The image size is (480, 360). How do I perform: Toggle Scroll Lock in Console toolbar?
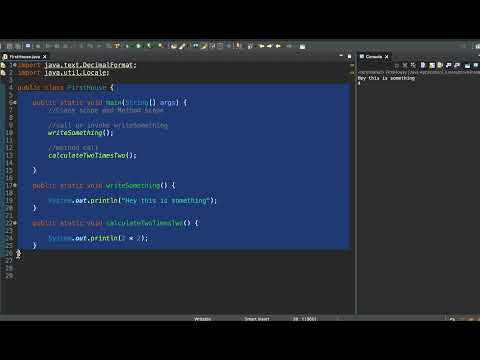[432, 65]
